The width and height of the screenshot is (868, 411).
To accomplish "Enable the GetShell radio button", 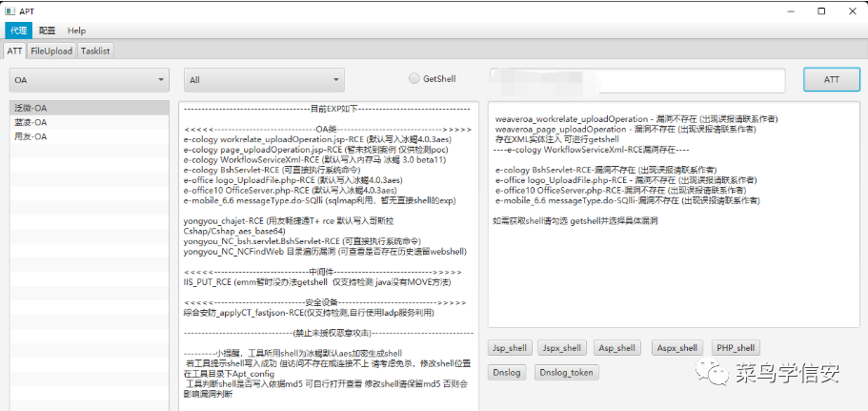I will [414, 78].
